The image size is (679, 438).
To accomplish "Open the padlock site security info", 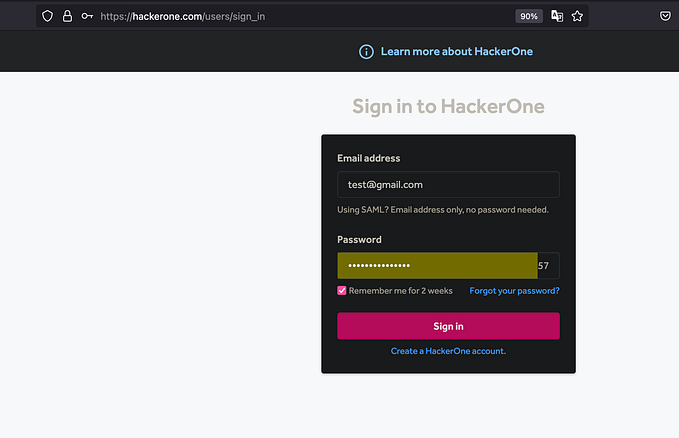I will [x=68, y=16].
